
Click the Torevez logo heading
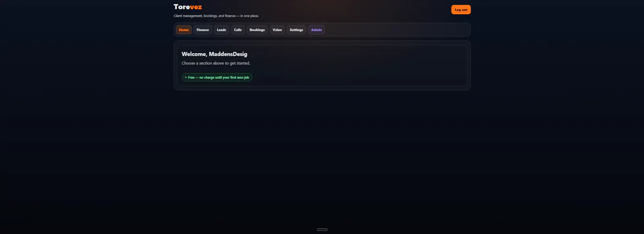[x=188, y=7]
